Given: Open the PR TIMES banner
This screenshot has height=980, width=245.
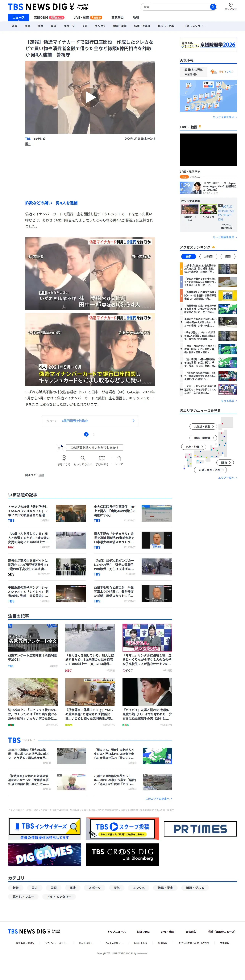Looking at the screenshot, I should [x=200, y=829].
